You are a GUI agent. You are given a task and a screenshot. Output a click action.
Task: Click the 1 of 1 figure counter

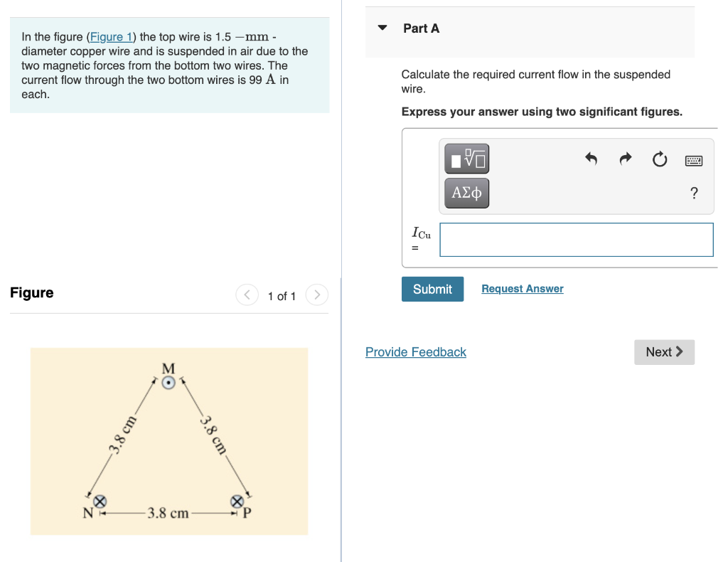[282, 296]
